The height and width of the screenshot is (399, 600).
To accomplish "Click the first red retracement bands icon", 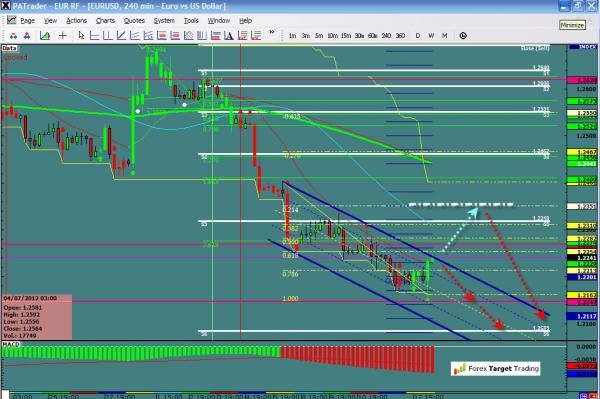I will pyautogui.click(x=161, y=36).
